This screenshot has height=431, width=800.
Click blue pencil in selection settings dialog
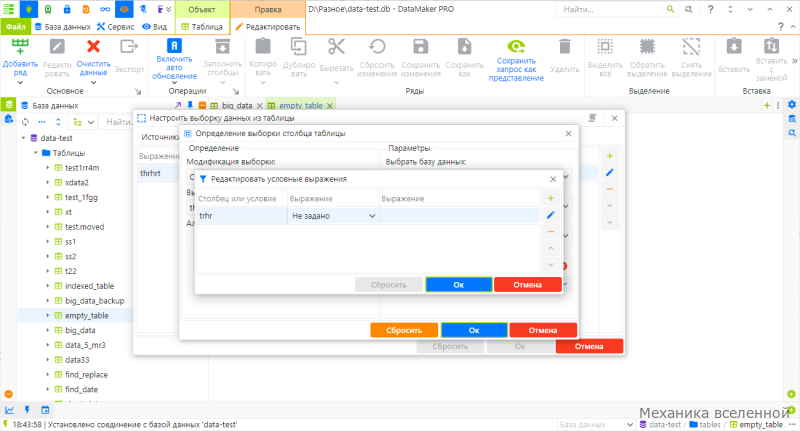[609, 173]
